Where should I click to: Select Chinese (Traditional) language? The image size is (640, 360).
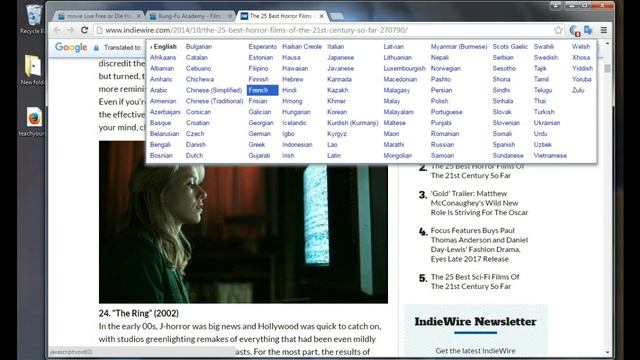[x=214, y=101]
